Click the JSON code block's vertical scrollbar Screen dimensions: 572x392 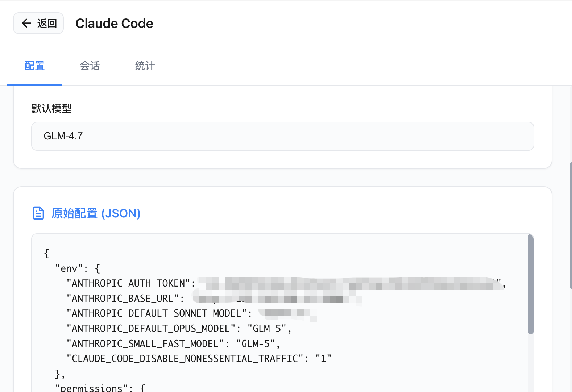530,284
